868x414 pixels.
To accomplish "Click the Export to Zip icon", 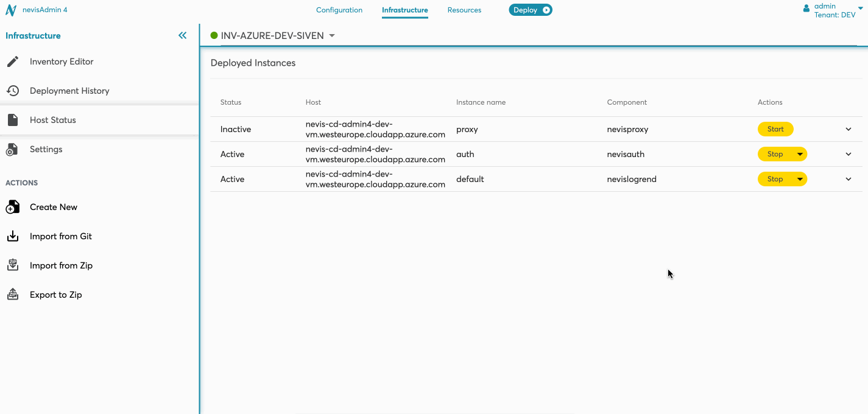I will 13,295.
